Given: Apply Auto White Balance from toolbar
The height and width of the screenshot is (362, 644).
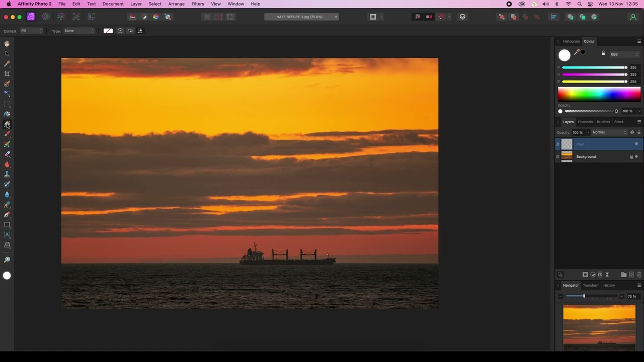Looking at the screenshot, I should coord(168,17).
